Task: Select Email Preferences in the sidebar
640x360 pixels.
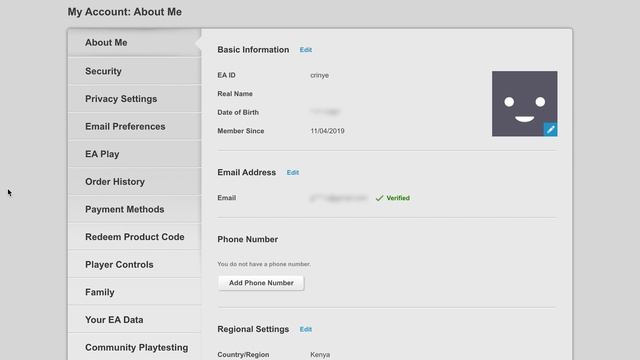Action: coord(134,127)
